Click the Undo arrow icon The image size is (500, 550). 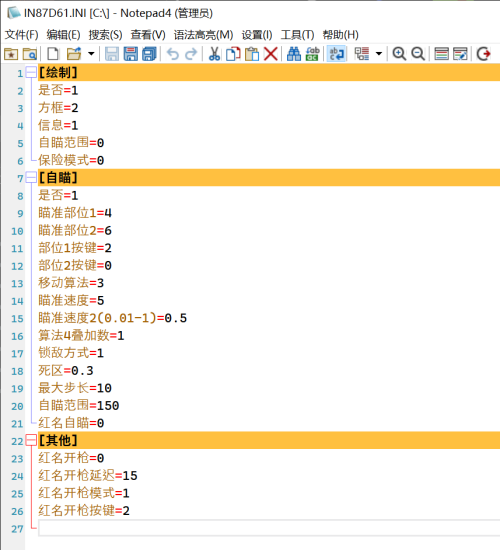pyautogui.click(x=173, y=54)
